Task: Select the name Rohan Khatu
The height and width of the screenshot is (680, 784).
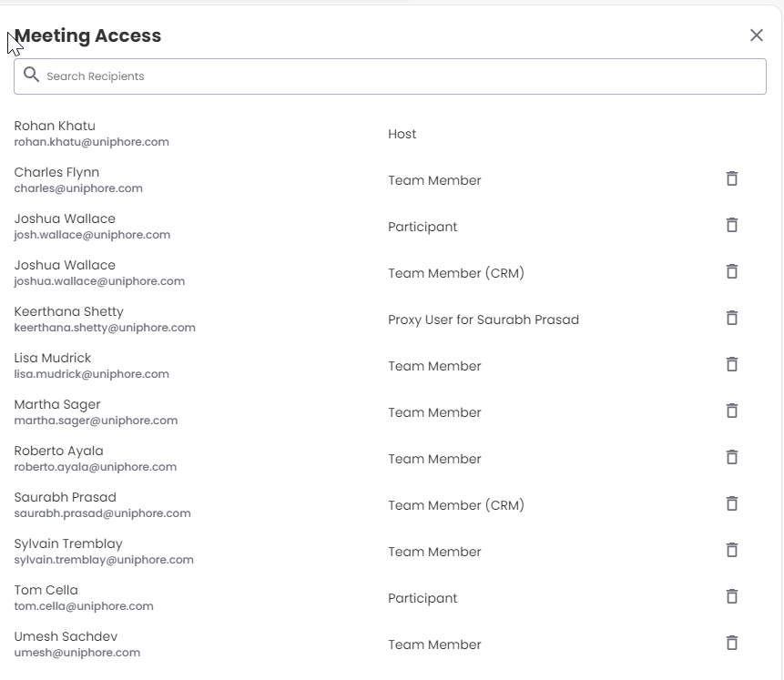Action: tap(55, 126)
